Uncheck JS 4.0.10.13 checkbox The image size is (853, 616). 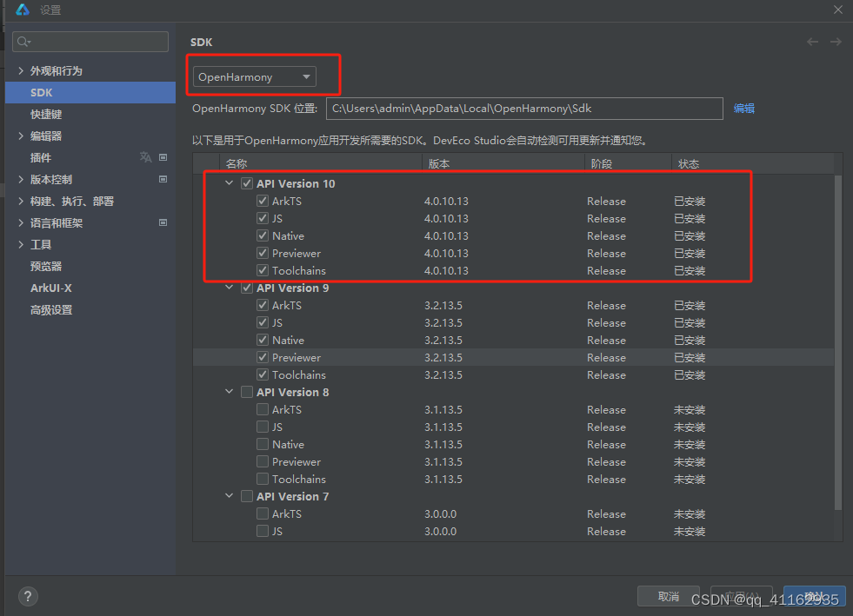[263, 218]
